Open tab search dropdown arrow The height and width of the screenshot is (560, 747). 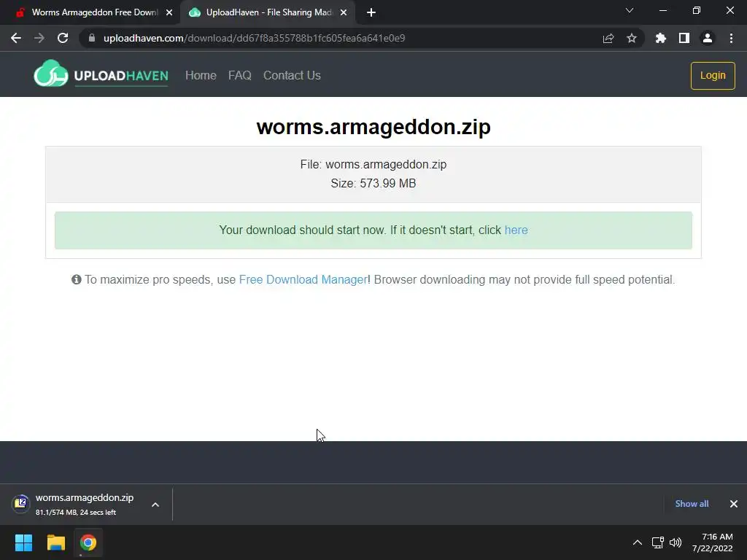[629, 10]
